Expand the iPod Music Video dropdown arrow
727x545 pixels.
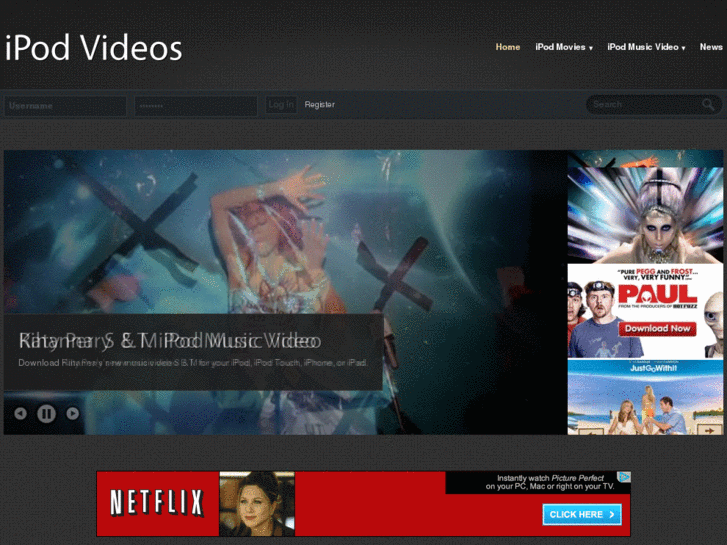pyautogui.click(x=683, y=48)
